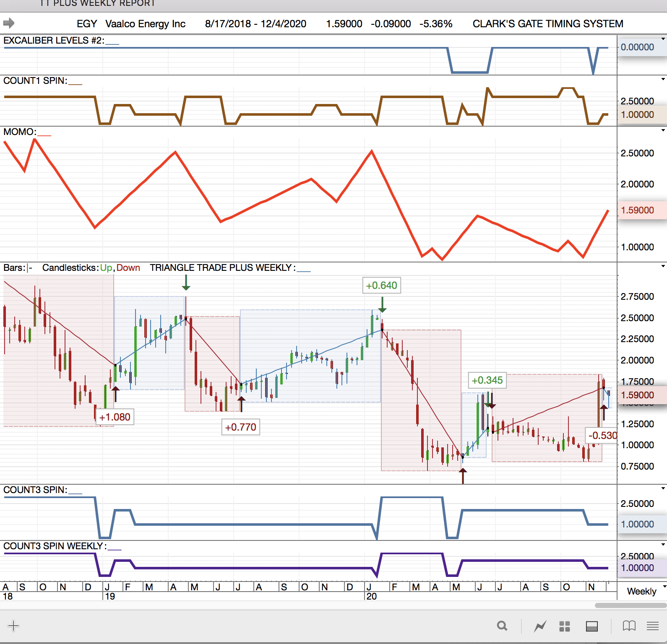Expand the EXCALIBER LEVELS pane menu arrow
The height and width of the screenshot is (644, 667).
(663, 39)
